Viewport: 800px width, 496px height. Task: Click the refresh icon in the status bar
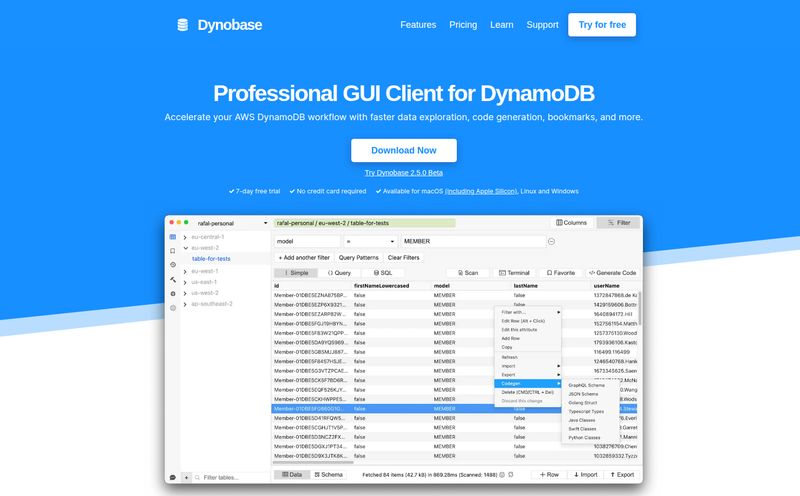(511, 475)
